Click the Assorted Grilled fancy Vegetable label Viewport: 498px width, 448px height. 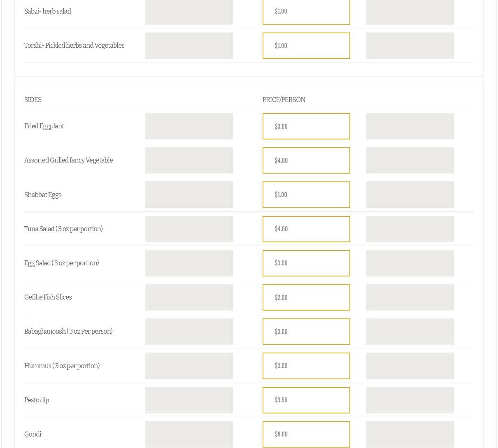click(x=68, y=160)
